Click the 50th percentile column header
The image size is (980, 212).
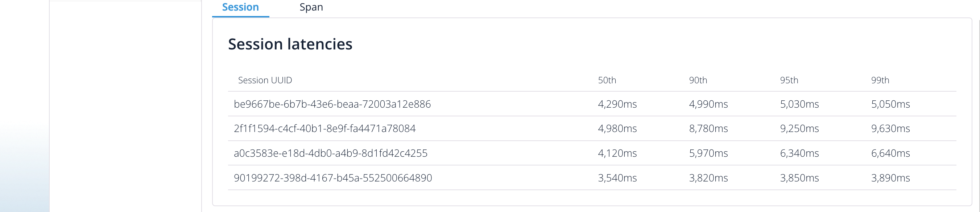(x=607, y=80)
